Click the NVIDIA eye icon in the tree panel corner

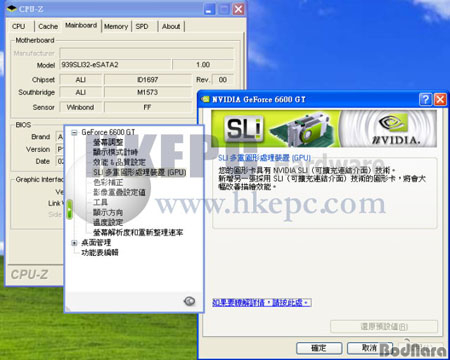189,301
